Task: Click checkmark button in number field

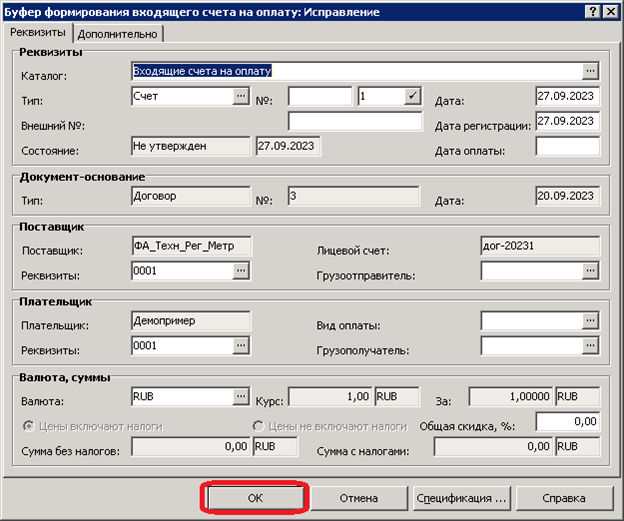Action: point(412,96)
